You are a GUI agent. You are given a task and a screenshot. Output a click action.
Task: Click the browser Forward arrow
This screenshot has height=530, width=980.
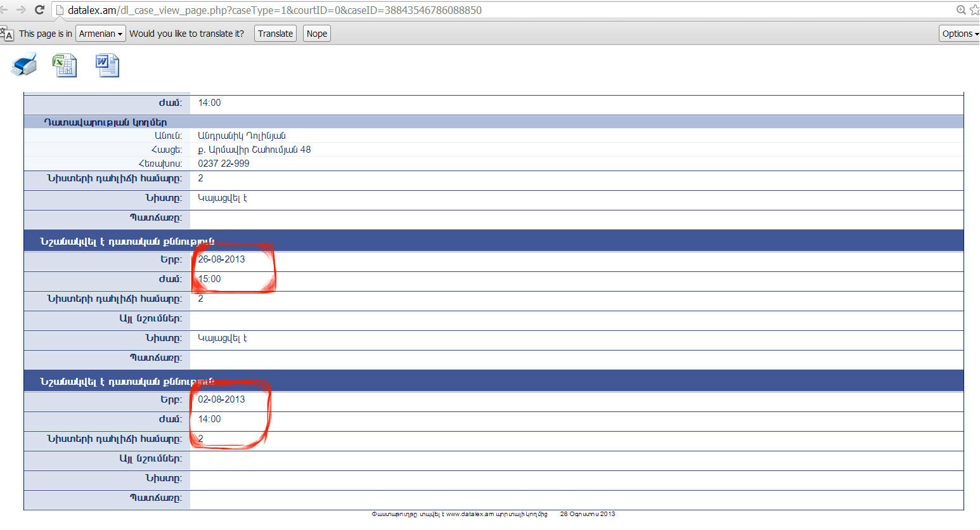[x=20, y=10]
